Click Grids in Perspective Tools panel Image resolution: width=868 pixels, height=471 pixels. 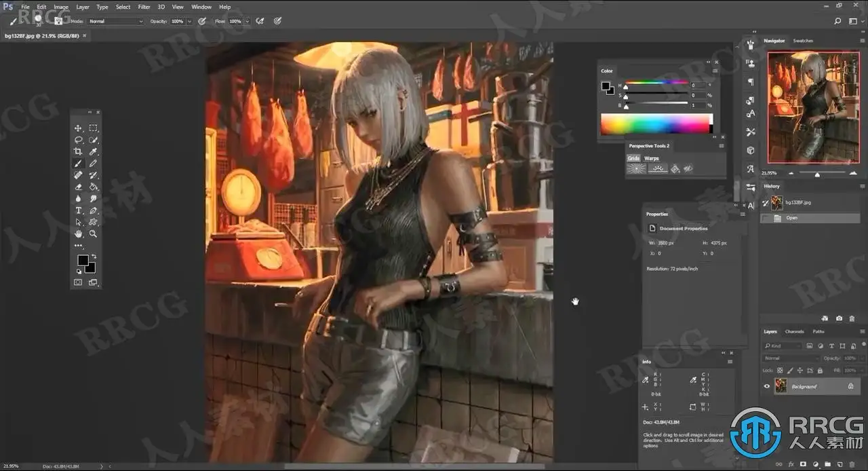coord(633,158)
